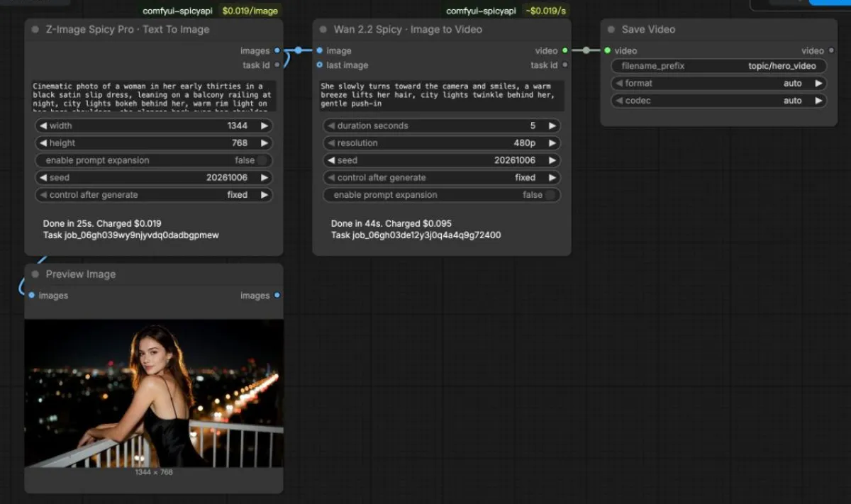Click Task job_06gh03de12y3j0q4a4q9g72400 text
Viewport: 851px width, 504px height.
pos(416,235)
